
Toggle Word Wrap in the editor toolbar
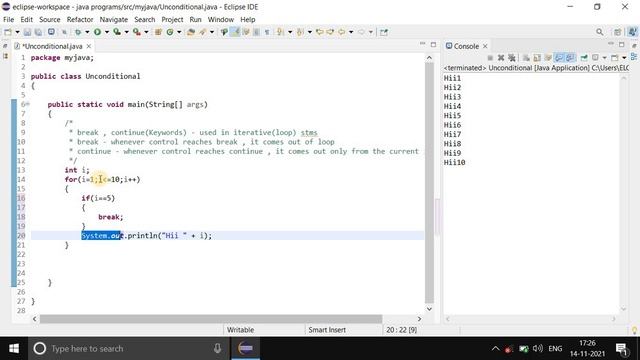coord(246,32)
